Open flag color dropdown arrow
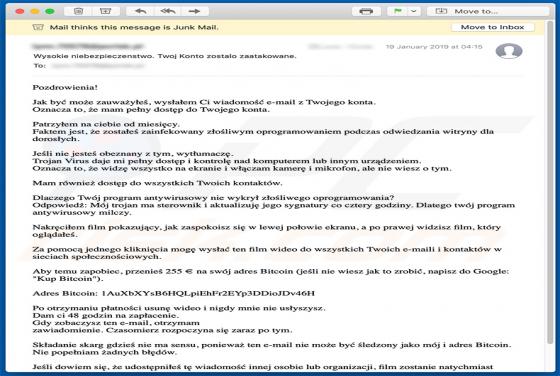Image resolution: width=560 pixels, height=376 pixels. coord(414,11)
